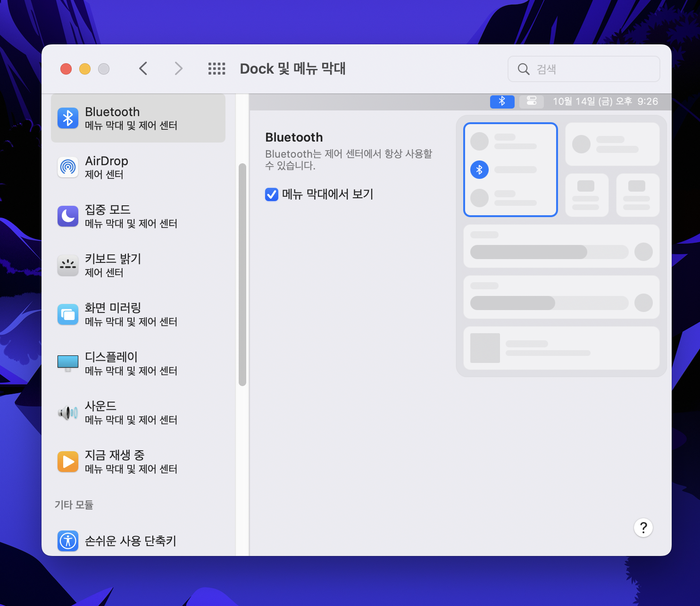This screenshot has height=606, width=700.
Task: Select the 손쉬운 사용 단축키 row label
Action: [x=131, y=541]
